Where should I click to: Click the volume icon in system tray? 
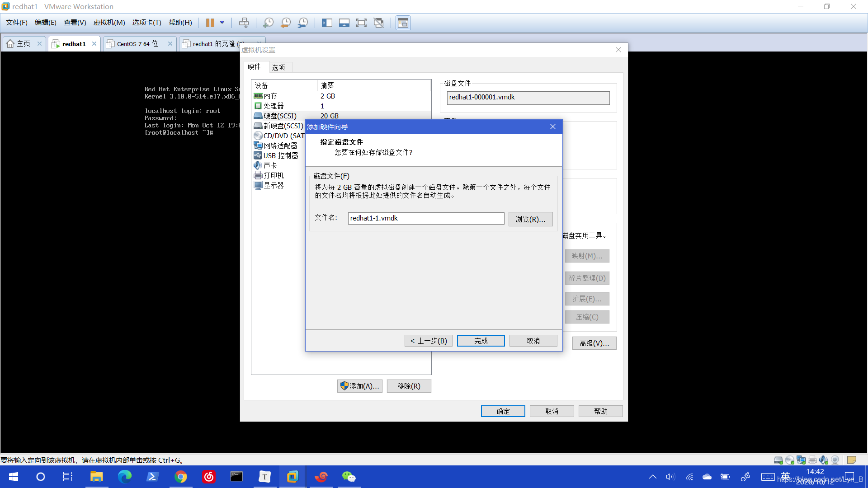tap(670, 477)
